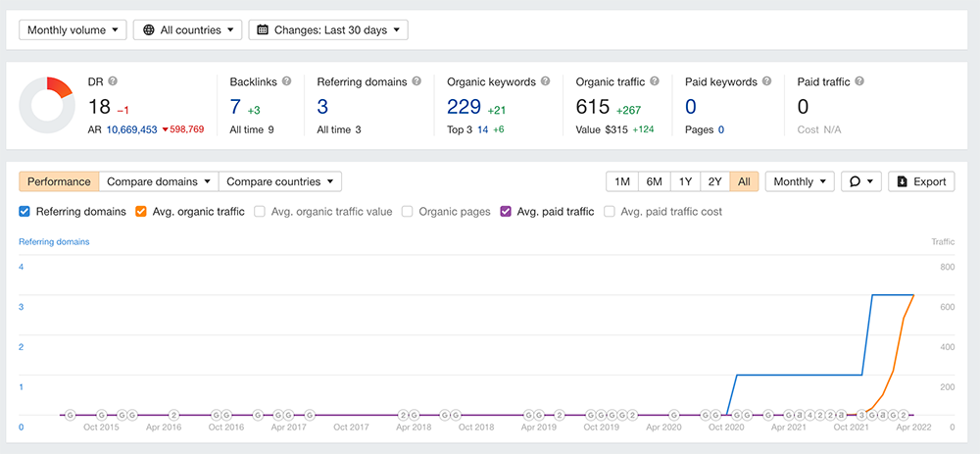Open the chart annotations comment dropdown

861,181
